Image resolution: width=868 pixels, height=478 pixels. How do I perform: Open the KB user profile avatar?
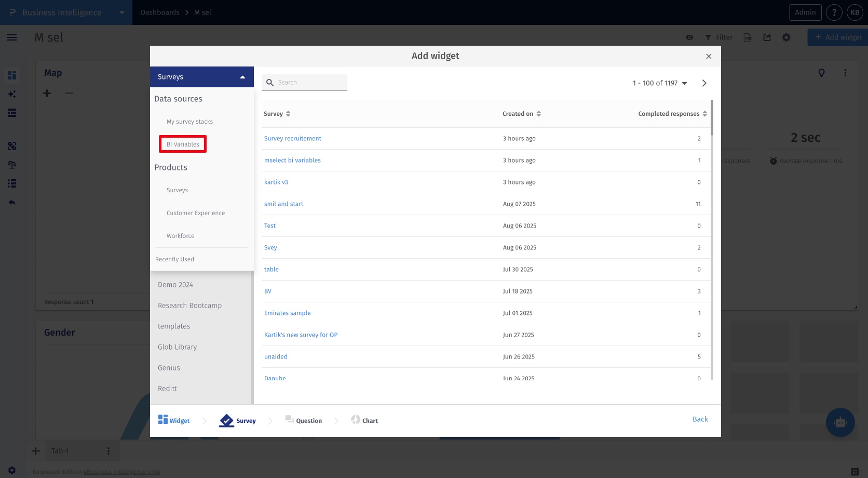point(855,12)
